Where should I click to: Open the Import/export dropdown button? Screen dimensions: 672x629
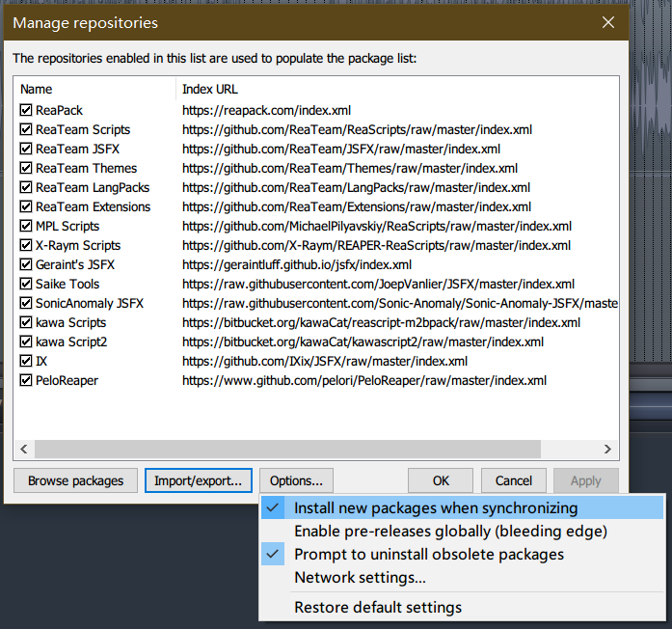tap(198, 480)
